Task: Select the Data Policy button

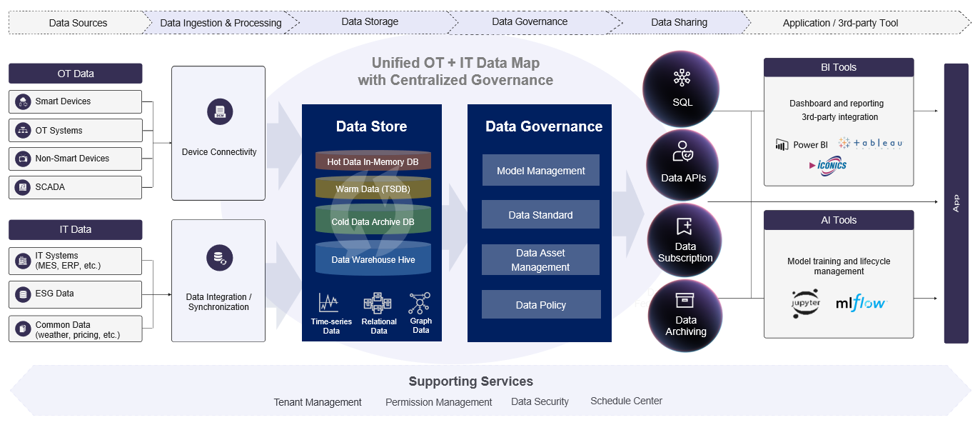Action: pyautogui.click(x=540, y=304)
